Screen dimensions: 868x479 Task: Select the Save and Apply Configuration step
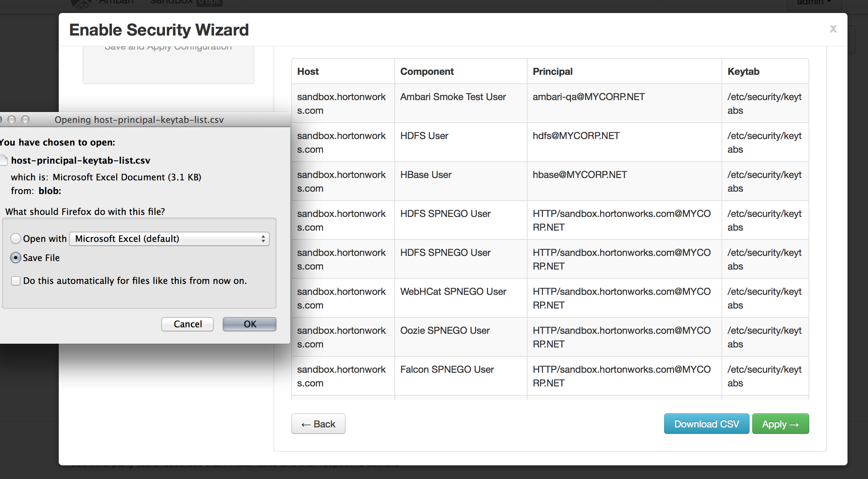click(x=168, y=48)
